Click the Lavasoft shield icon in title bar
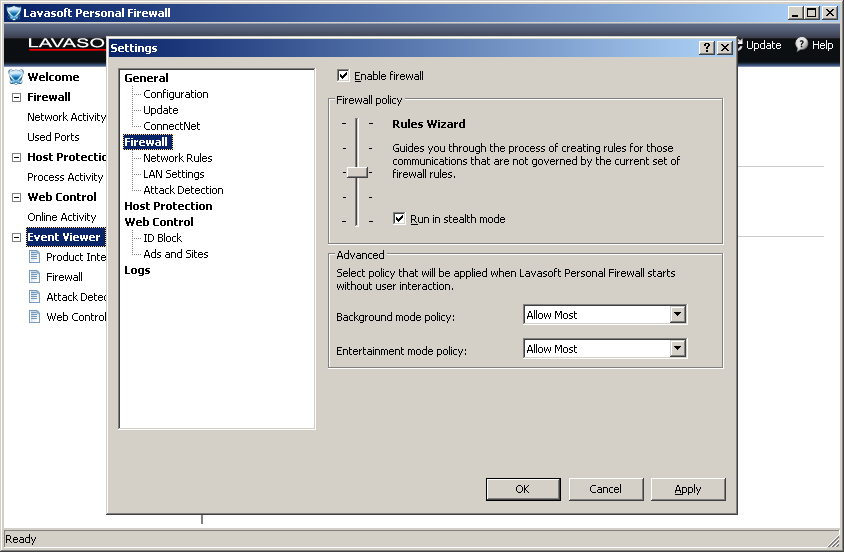Screen dimensions: 844x552 coord(13,13)
